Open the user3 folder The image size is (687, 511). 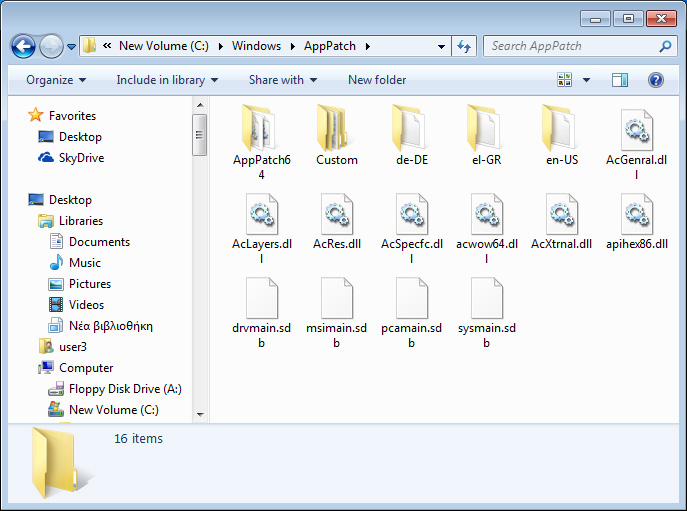pos(63,347)
